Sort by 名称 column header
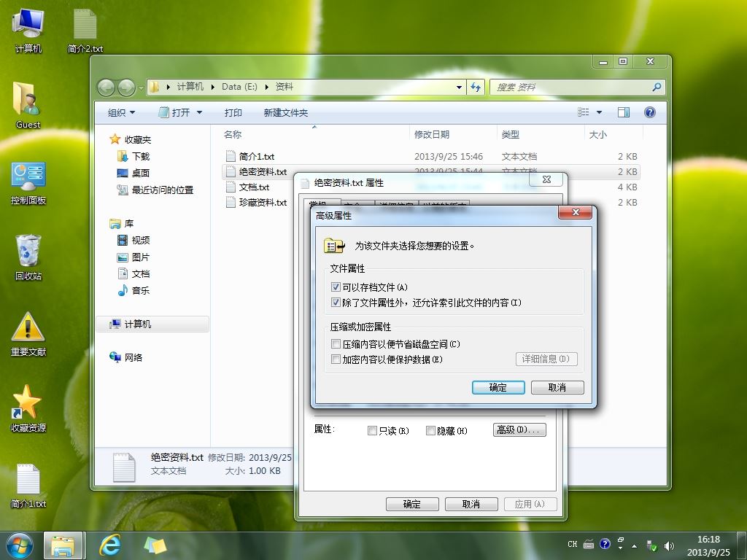Image resolution: width=747 pixels, height=560 pixels. pos(314,135)
